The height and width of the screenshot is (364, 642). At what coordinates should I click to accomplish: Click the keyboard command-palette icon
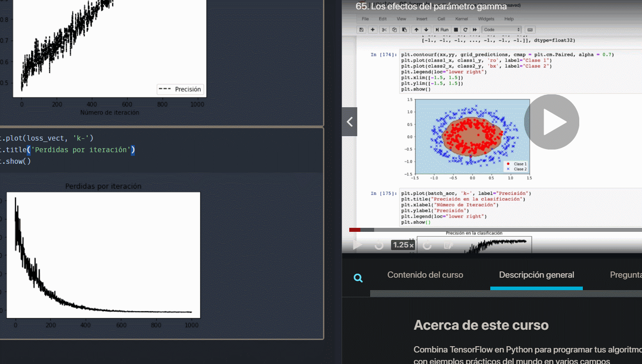point(530,30)
